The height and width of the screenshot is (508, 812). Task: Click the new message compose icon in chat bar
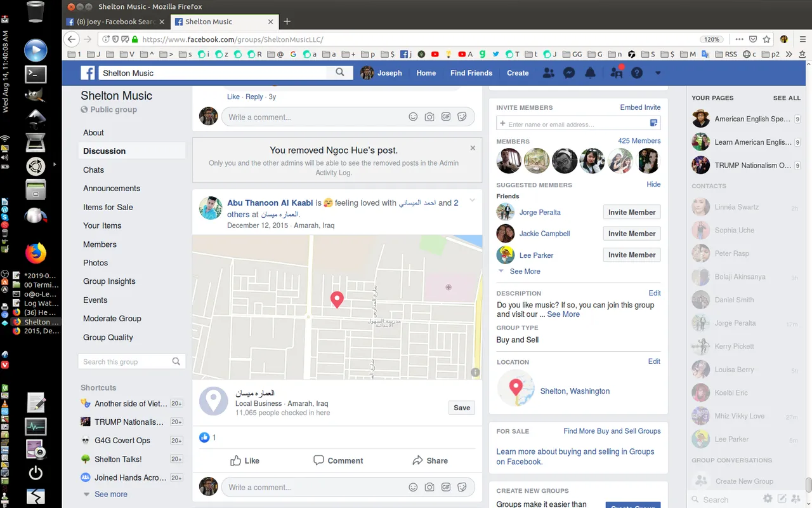pyautogui.click(x=782, y=499)
